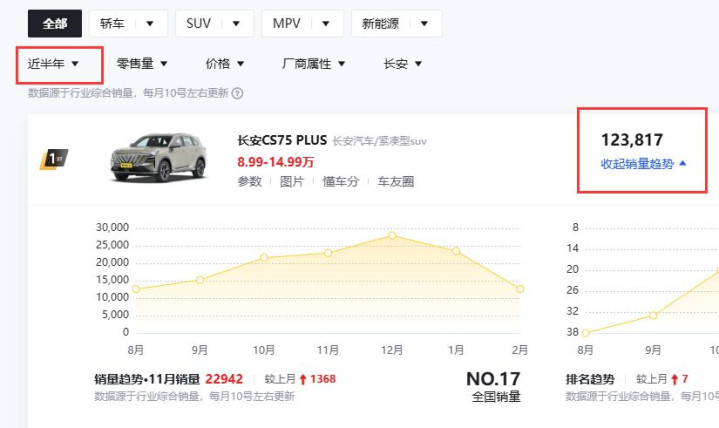Select the 9月 point on ranking trend chart
This screenshot has height=428, width=719.
653,315
